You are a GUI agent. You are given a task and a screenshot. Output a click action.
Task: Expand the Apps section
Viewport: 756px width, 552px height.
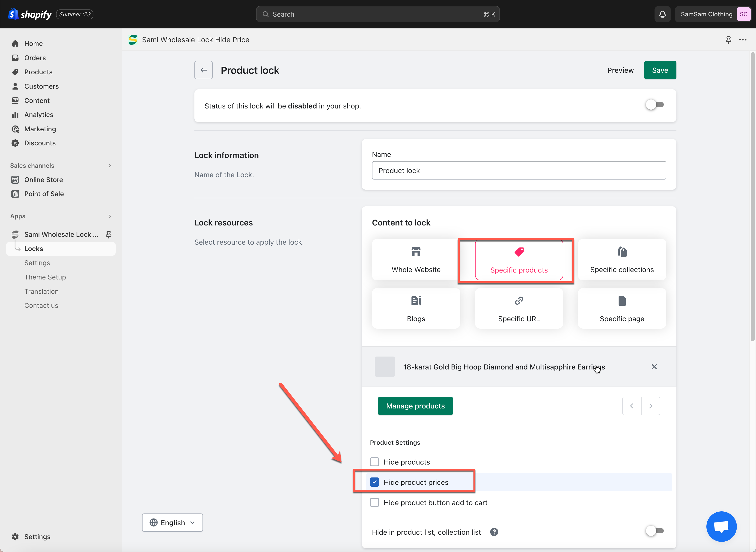[110, 216]
